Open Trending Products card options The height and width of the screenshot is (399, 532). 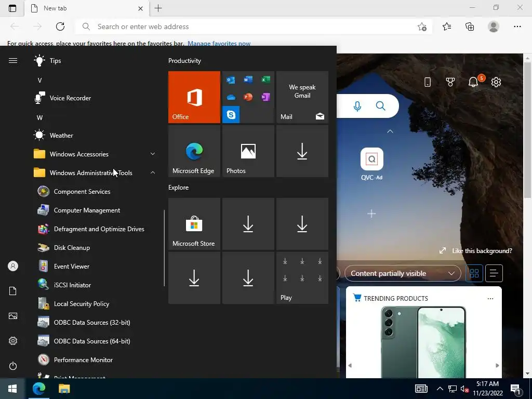pyautogui.click(x=490, y=299)
